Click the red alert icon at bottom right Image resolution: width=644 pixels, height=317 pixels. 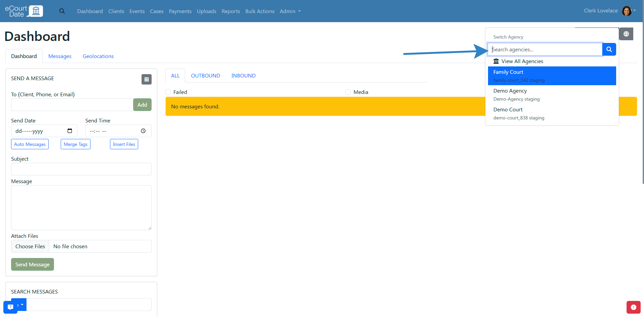(x=634, y=307)
